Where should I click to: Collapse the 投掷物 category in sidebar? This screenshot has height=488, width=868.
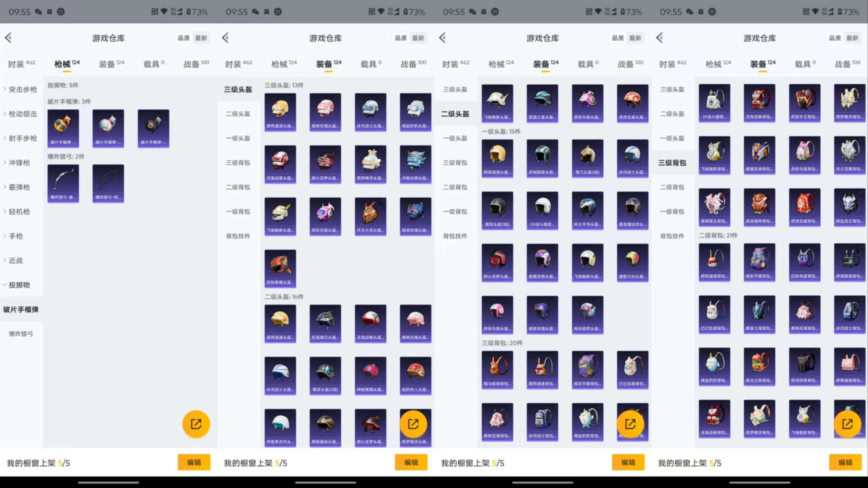[18, 285]
